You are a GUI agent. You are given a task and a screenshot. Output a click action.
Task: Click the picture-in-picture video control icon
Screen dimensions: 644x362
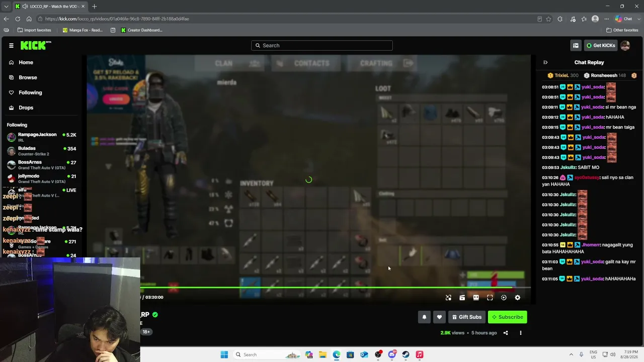coord(448,298)
